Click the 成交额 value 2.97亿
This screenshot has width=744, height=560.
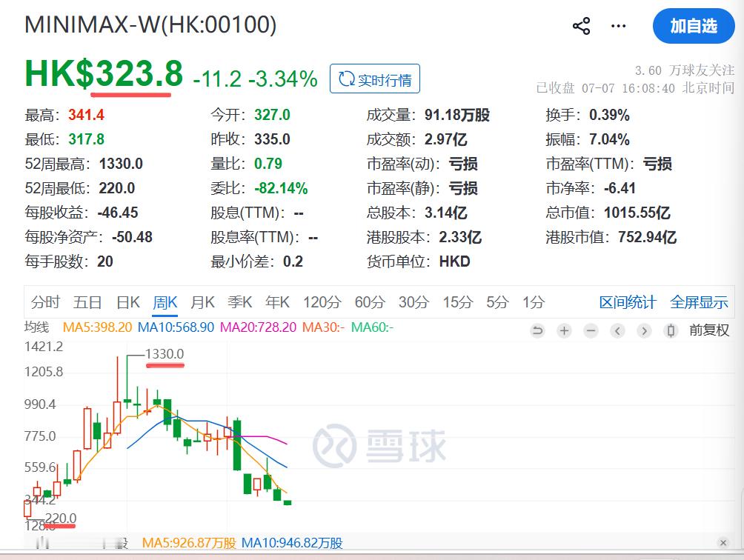tap(445, 139)
